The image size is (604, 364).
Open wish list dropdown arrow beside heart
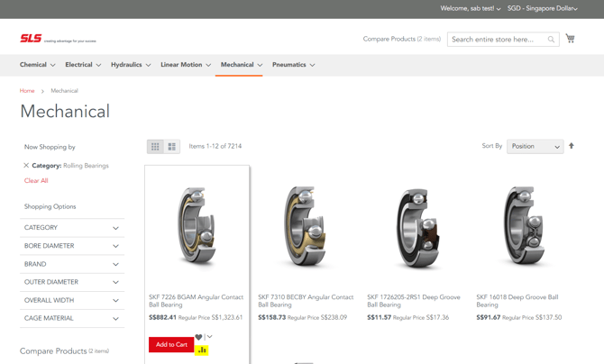coord(209,337)
